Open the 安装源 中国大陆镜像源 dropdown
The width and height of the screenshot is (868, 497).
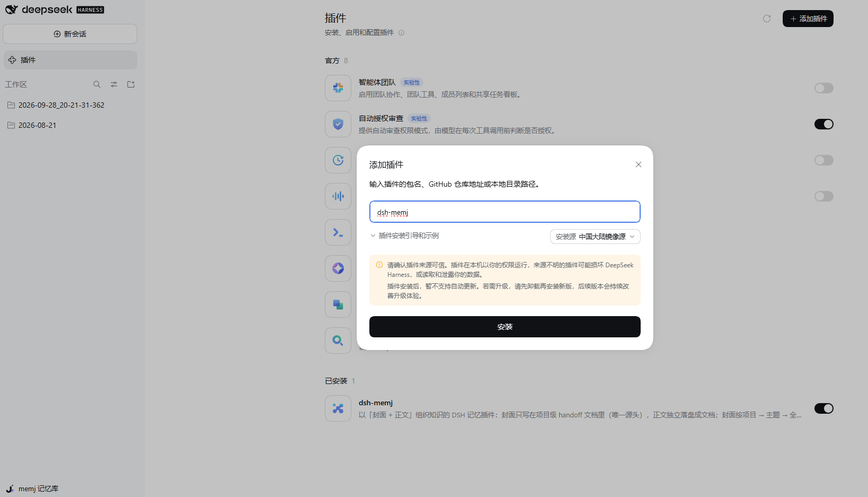pos(595,237)
